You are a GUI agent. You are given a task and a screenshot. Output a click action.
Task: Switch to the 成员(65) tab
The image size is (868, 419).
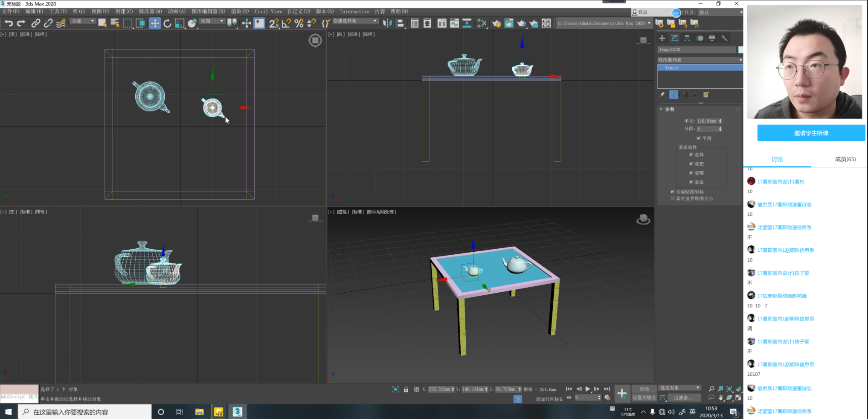(845, 159)
